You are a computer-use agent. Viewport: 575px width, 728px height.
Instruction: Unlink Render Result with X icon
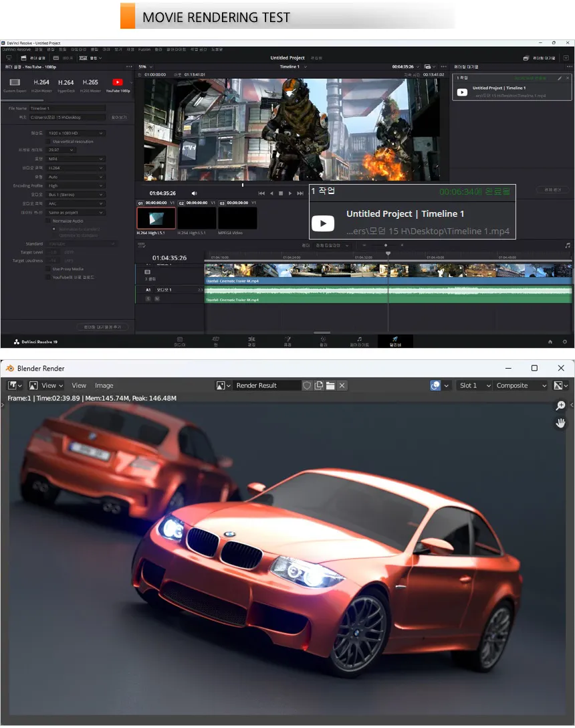click(x=342, y=385)
